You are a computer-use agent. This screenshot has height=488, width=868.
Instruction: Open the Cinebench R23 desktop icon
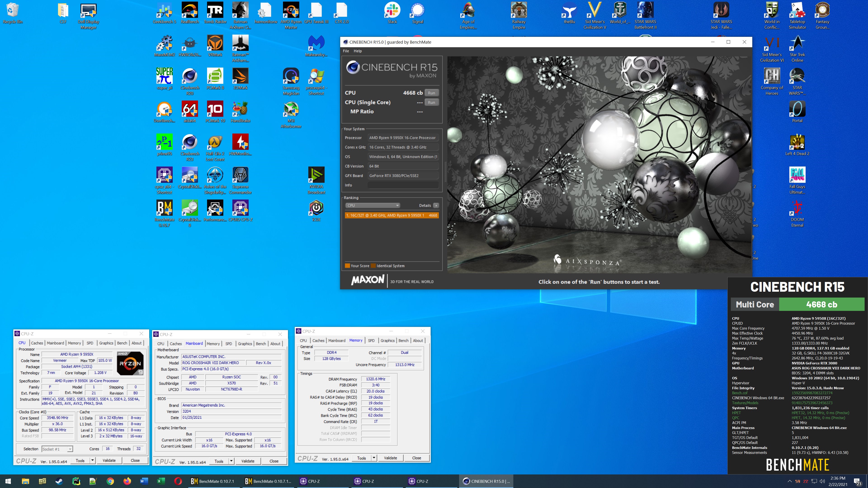click(x=190, y=148)
